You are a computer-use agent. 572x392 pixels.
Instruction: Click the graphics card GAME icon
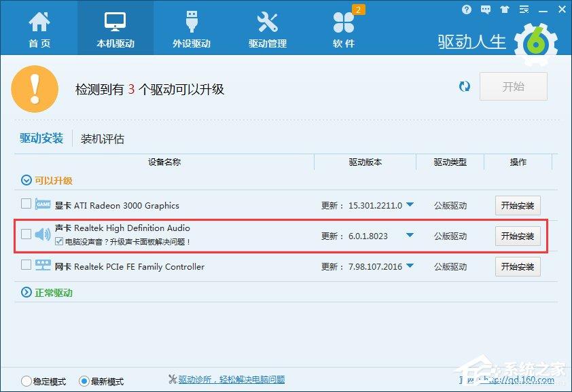pos(43,204)
